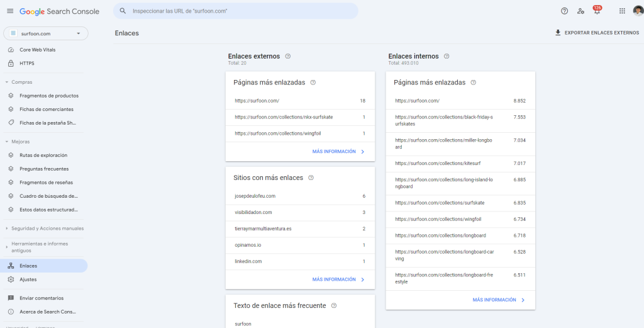Image resolution: width=644 pixels, height=328 pixels.
Task: Go to Ajustes in sidebar
Action: pyautogui.click(x=28, y=280)
